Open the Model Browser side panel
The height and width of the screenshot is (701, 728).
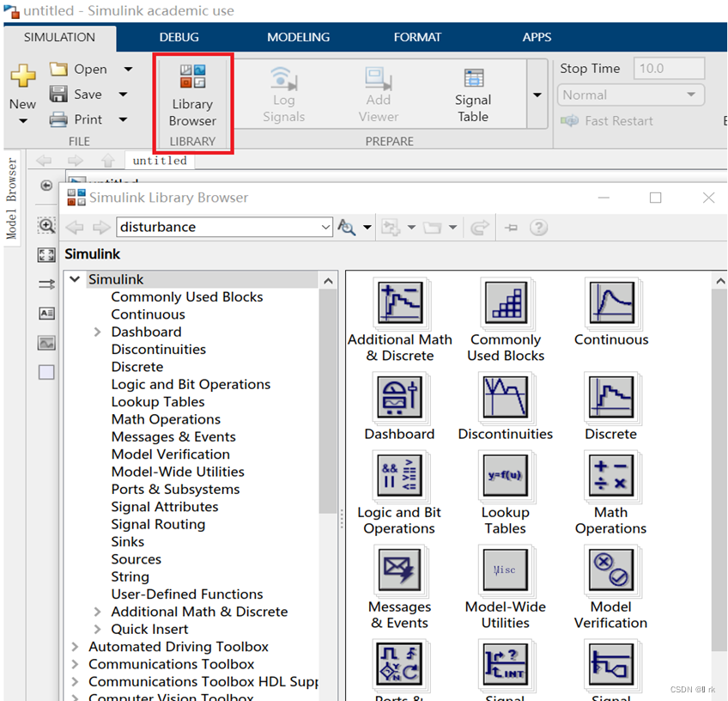(12, 198)
